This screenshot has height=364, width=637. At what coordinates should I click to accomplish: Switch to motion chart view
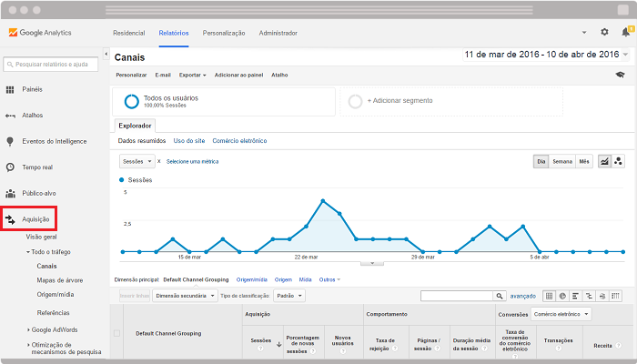pos(618,161)
